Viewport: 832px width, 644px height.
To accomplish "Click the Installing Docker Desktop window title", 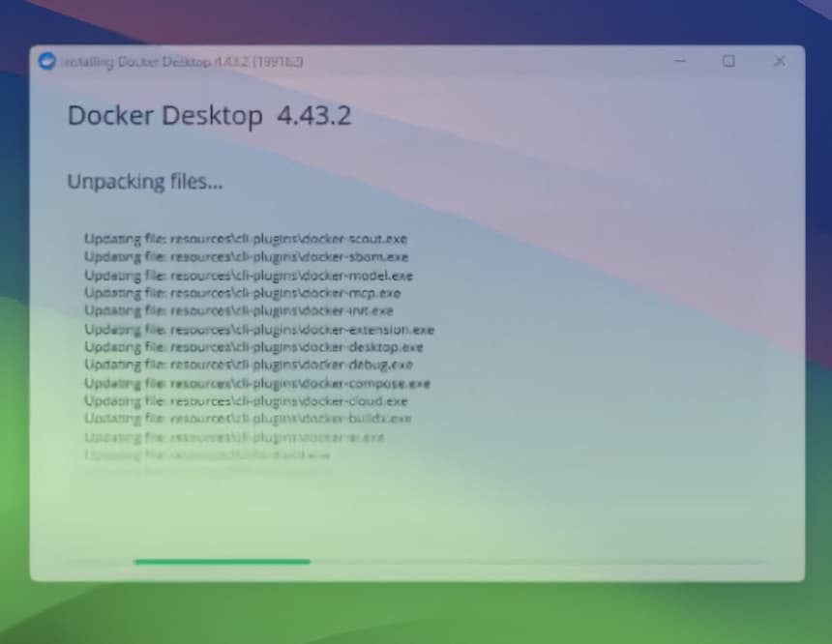I will (x=182, y=62).
